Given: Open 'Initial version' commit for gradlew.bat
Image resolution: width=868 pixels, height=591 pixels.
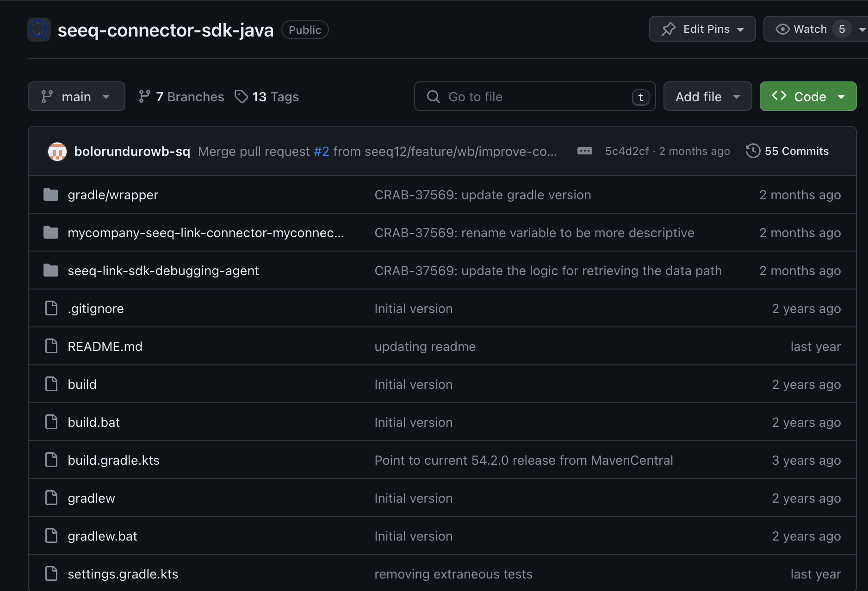Looking at the screenshot, I should 413,536.
